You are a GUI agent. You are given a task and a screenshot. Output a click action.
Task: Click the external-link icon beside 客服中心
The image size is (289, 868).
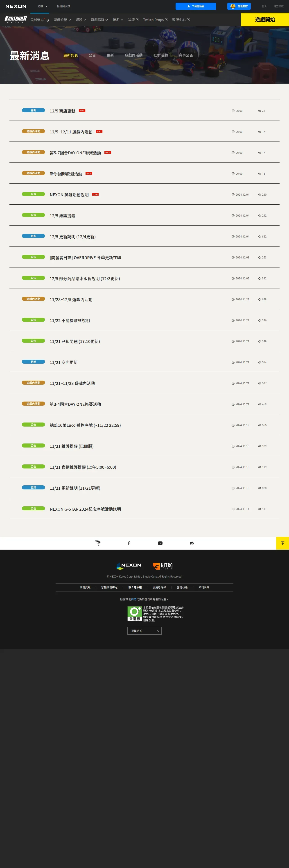pyautogui.click(x=188, y=20)
